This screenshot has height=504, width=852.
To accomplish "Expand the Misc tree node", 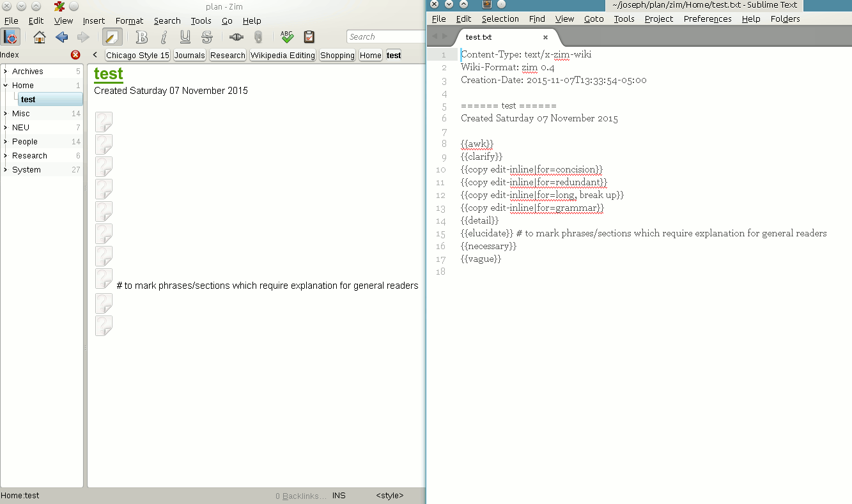I will 5,113.
